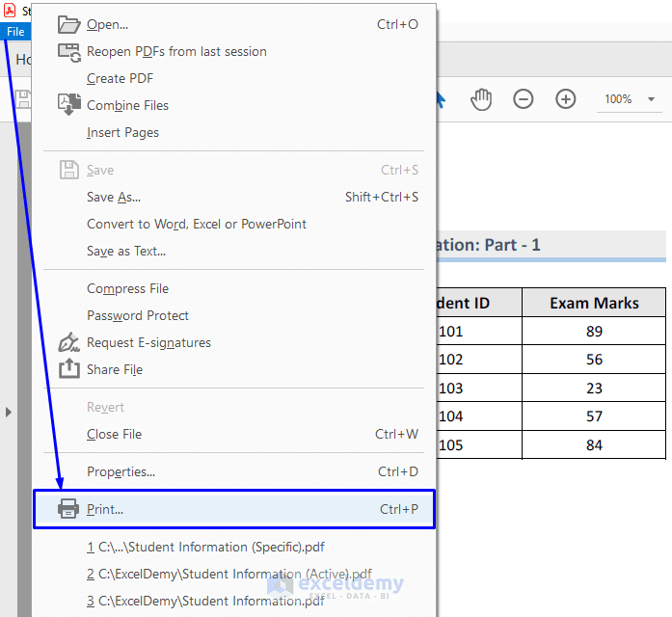
Task: Click the cell with exam mark 89
Action: (594, 332)
